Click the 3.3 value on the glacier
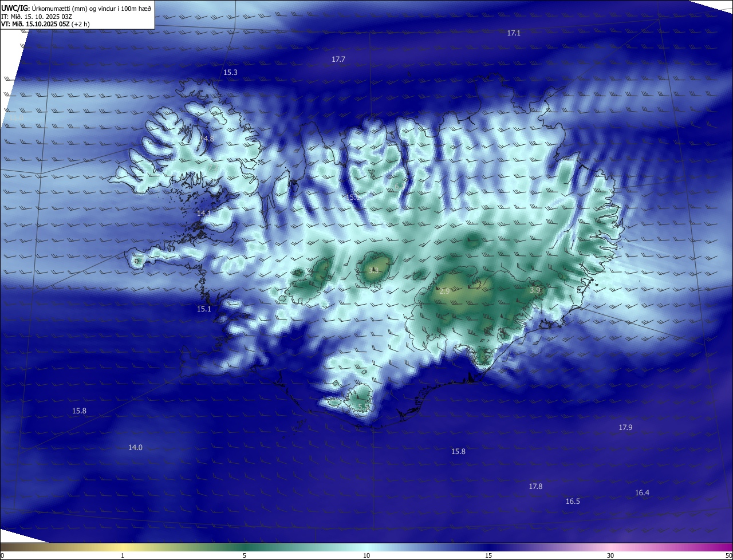The width and height of the screenshot is (733, 560). point(373,270)
